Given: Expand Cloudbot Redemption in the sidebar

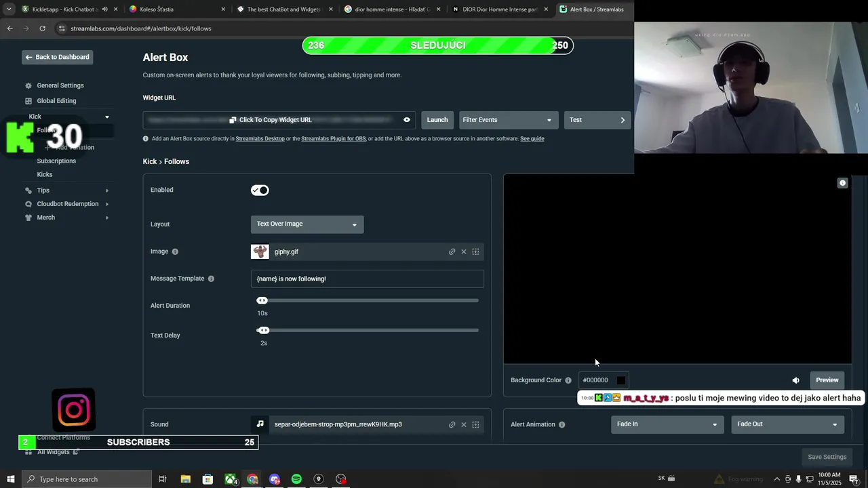Looking at the screenshot, I should pyautogui.click(x=106, y=204).
